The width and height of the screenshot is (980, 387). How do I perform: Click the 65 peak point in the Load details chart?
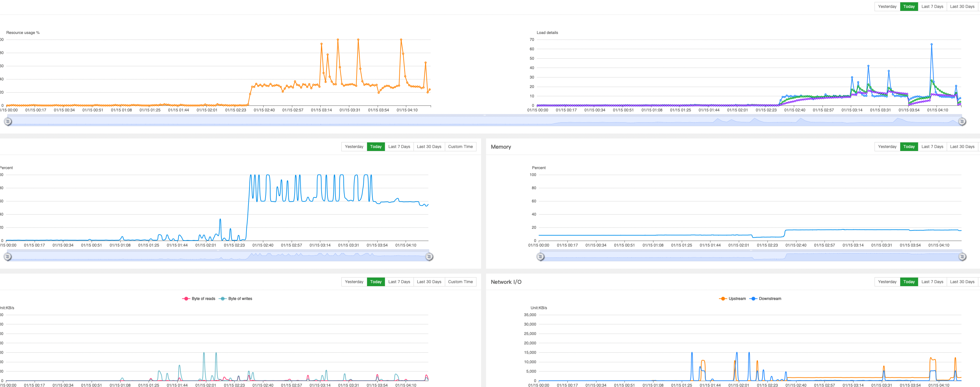pyautogui.click(x=931, y=44)
